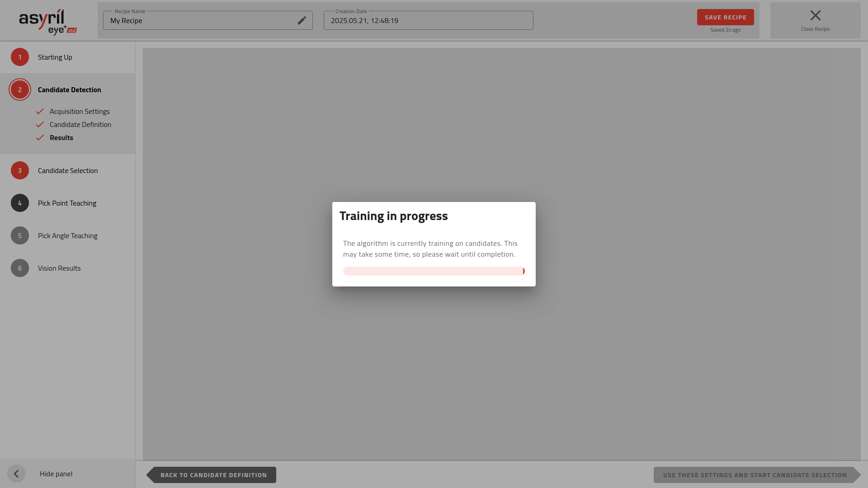
Task: Click the Close Recipe X icon
Action: click(815, 15)
